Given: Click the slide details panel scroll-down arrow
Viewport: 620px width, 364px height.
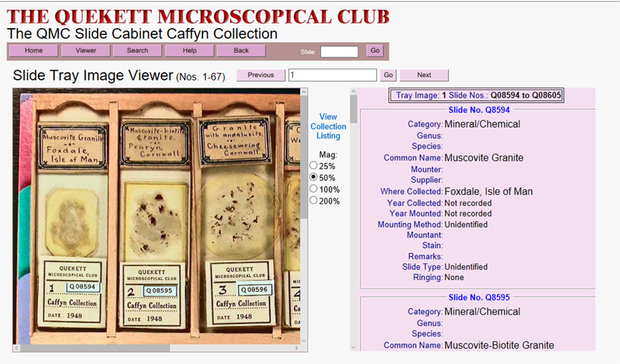Looking at the screenshot, I should 353,347.
